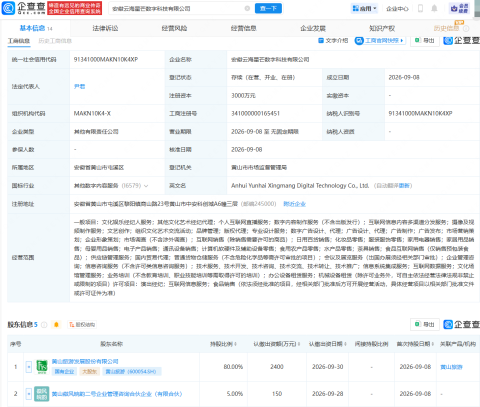480x407 pixels.
Task: Click the 大股东 tag
Action: point(89,371)
